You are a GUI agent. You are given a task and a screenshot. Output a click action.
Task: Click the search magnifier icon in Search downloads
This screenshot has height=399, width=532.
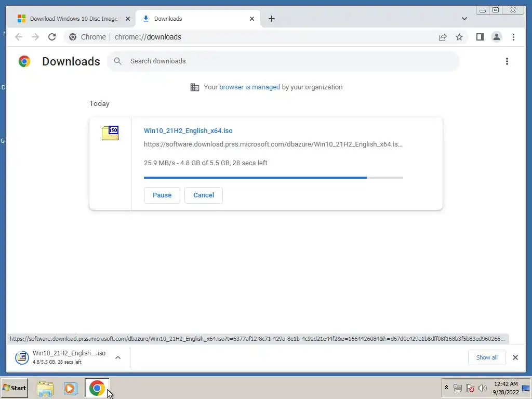click(118, 61)
